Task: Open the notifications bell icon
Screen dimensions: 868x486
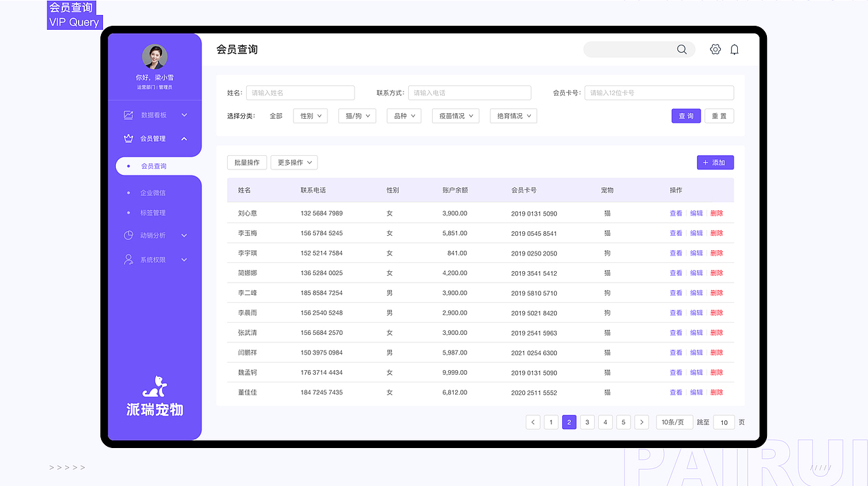Action: click(x=734, y=49)
